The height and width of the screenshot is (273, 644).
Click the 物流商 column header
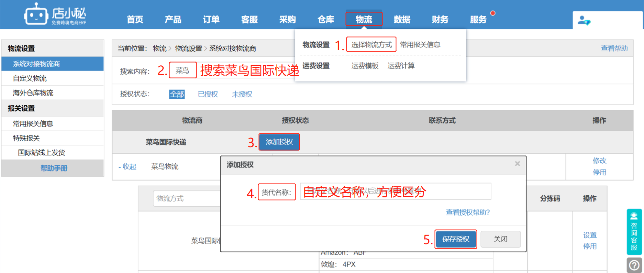point(192,120)
